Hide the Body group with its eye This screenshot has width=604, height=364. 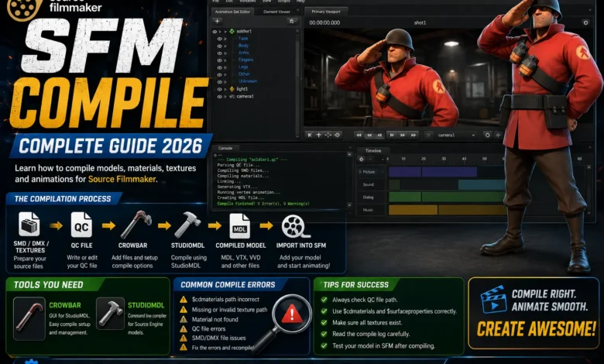pos(220,46)
